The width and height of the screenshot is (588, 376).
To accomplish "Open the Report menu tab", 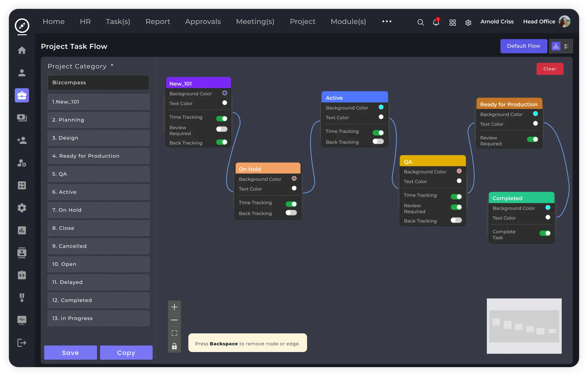I will (x=158, y=21).
